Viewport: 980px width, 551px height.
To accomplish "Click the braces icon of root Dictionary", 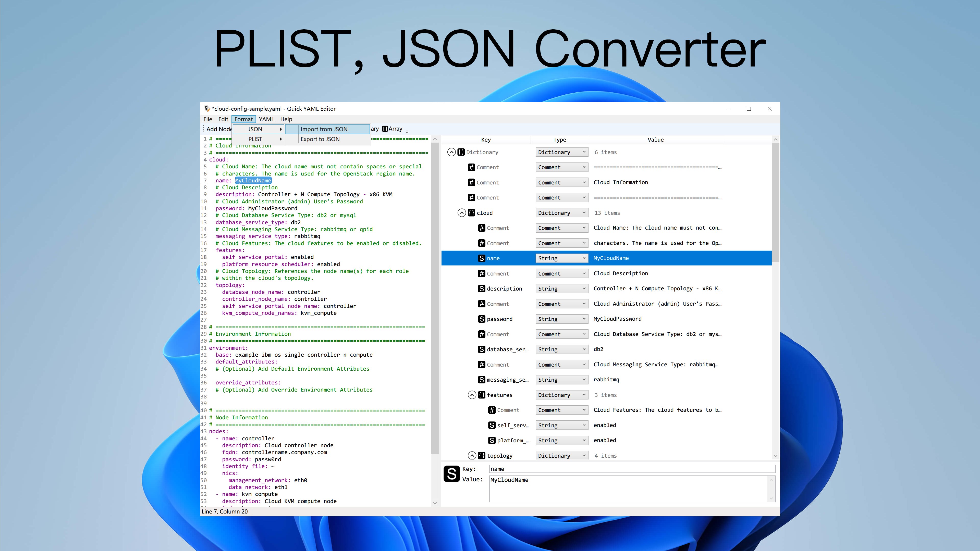I will (461, 152).
